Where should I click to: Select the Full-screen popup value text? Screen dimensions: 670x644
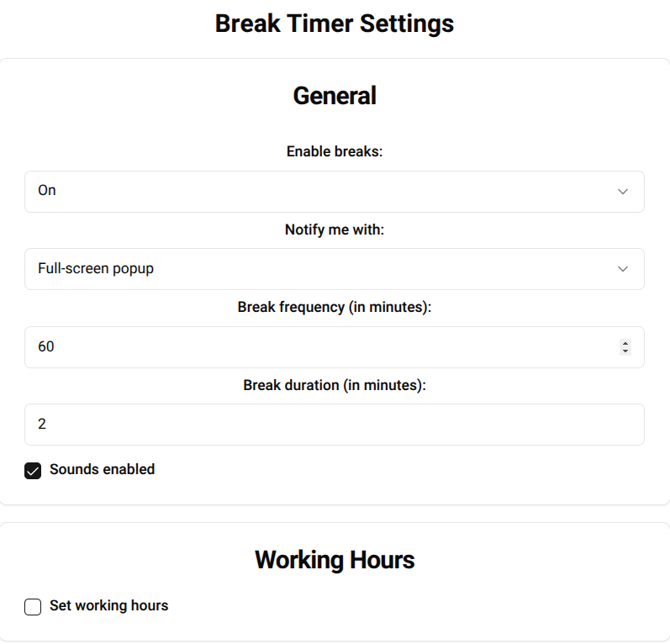(x=96, y=269)
